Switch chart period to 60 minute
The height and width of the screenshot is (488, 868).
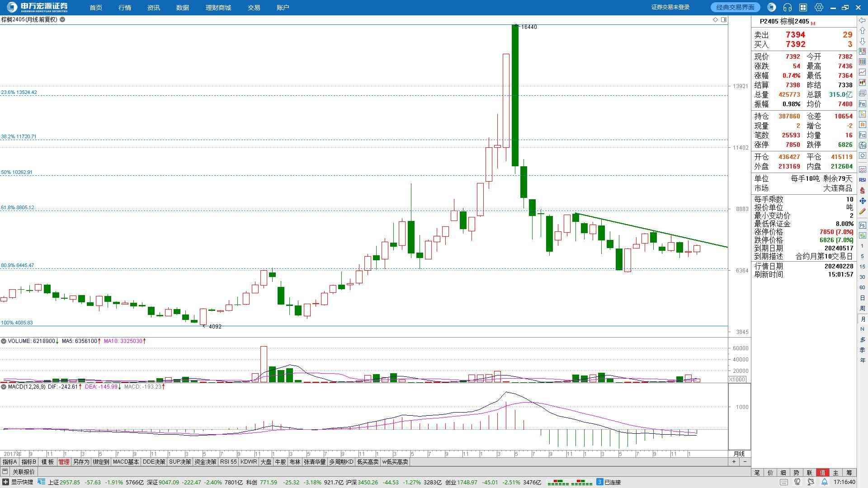click(x=863, y=287)
